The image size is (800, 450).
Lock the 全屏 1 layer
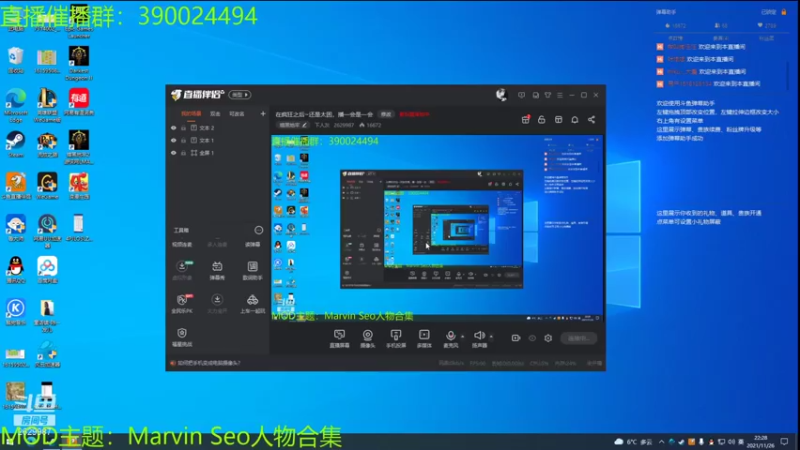click(x=183, y=153)
